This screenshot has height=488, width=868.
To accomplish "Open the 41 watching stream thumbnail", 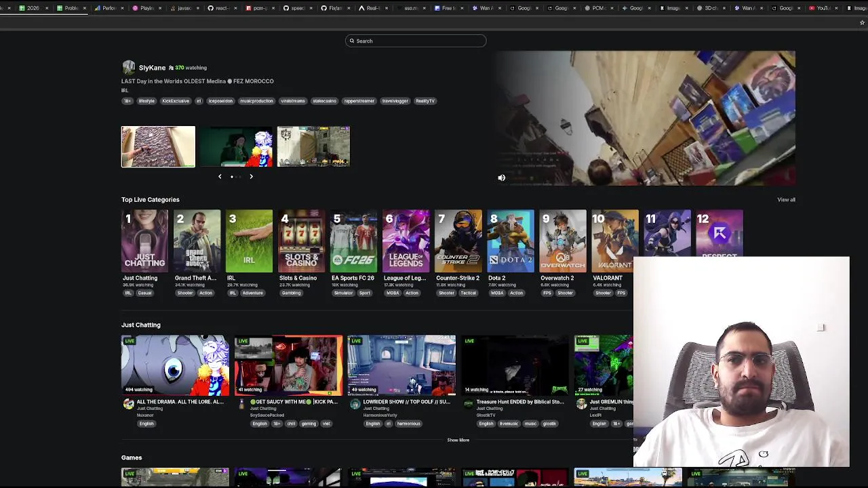I will [x=288, y=365].
